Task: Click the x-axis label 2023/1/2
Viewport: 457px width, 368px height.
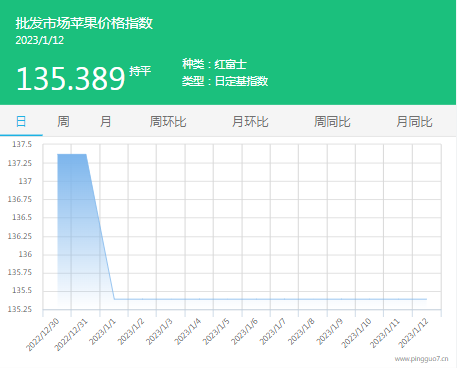Action: tap(131, 331)
